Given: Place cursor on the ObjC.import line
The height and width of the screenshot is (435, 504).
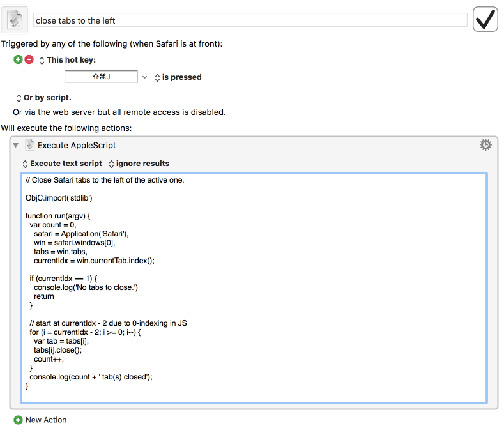Looking at the screenshot, I should pos(59,198).
